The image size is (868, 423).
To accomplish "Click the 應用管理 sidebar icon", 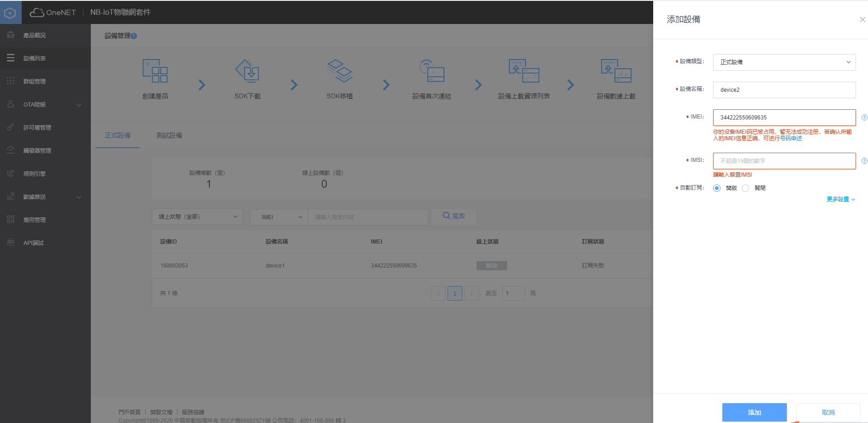I will [x=11, y=220].
